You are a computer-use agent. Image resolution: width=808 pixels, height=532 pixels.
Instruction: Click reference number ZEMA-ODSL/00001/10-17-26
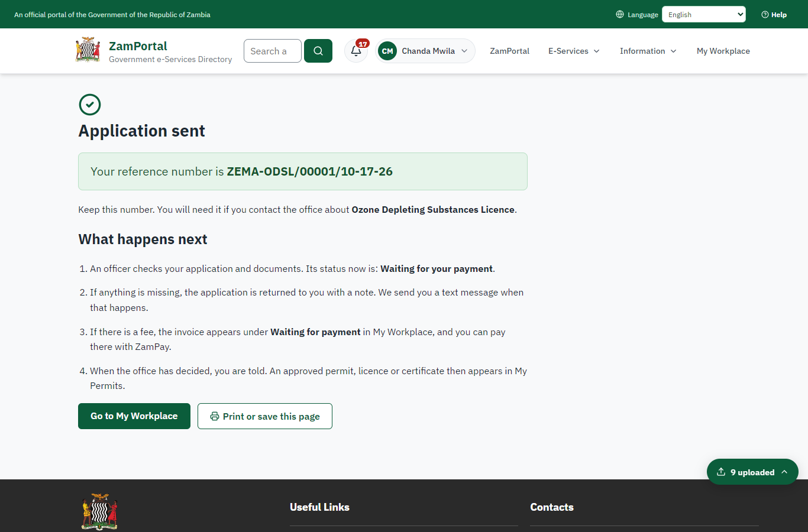[310, 171]
